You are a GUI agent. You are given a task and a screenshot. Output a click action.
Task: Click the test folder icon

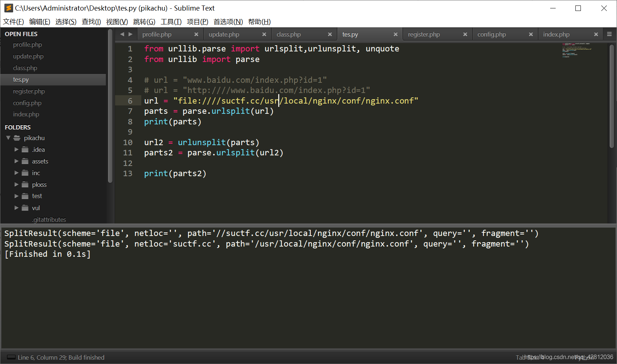pyautogui.click(x=25, y=196)
